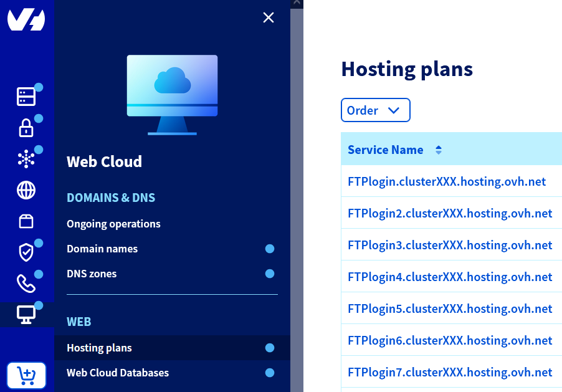
Task: Open the Bare Metal Cloud server icon
Action: click(x=26, y=97)
